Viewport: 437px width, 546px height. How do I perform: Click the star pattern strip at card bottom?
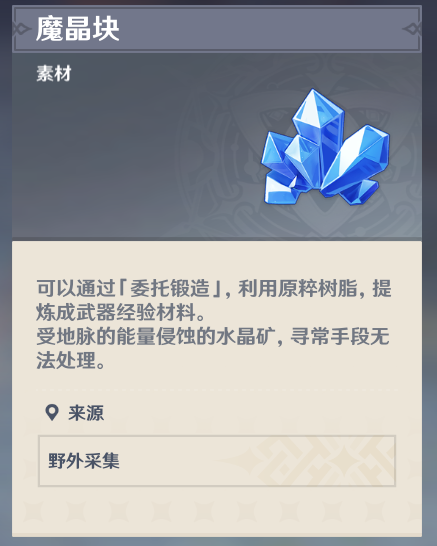pyautogui.click(x=217, y=515)
